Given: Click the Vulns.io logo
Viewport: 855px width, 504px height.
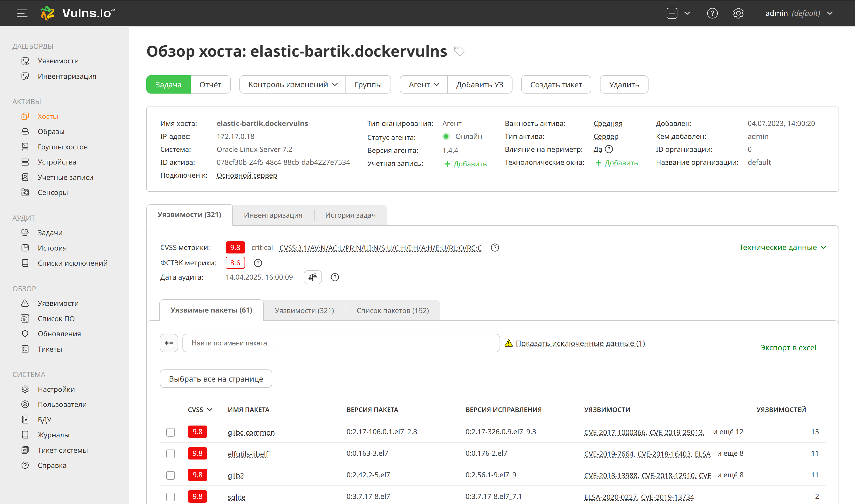Looking at the screenshot, I should click(x=77, y=13).
